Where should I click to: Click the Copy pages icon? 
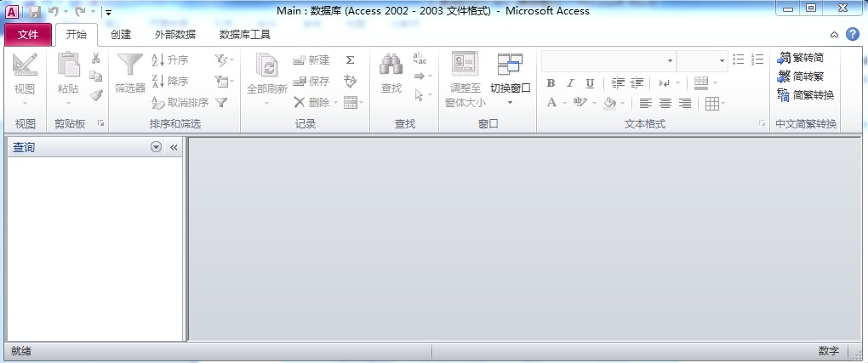tap(96, 77)
